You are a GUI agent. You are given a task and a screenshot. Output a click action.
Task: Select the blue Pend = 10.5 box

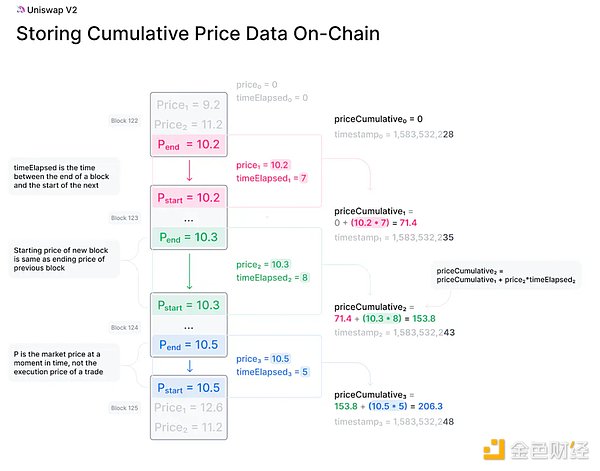(x=190, y=347)
